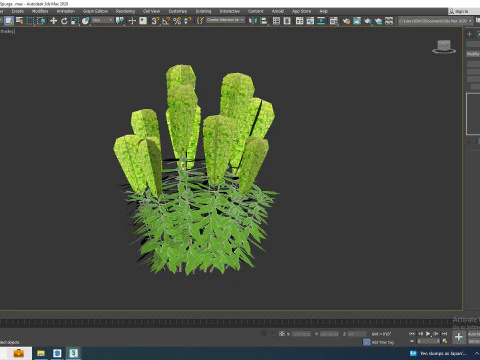Activate the Select and Rotate tool

point(64,21)
